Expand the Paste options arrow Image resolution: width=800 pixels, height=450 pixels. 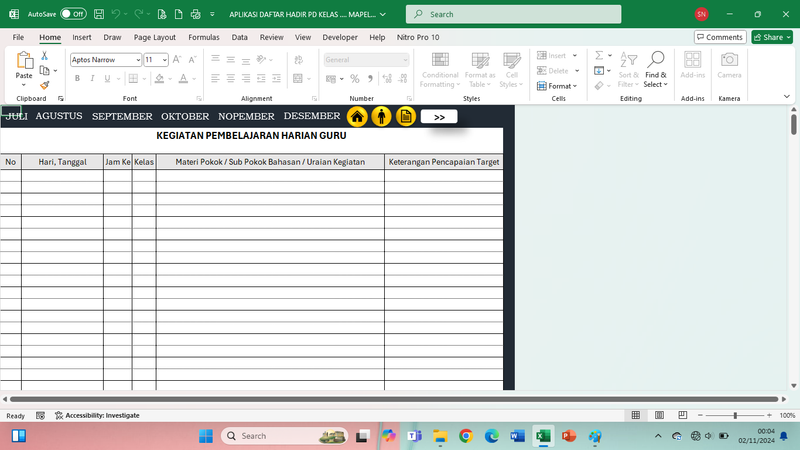coord(23,85)
